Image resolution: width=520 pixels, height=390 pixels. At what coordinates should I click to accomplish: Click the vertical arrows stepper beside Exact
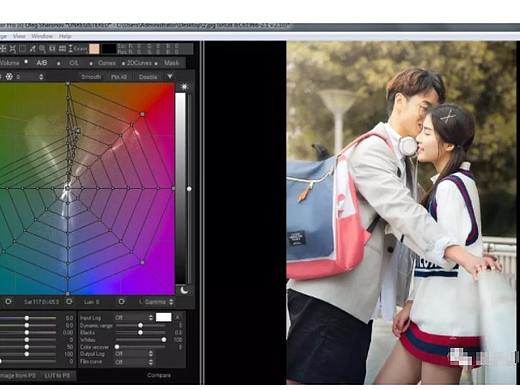coord(70,49)
